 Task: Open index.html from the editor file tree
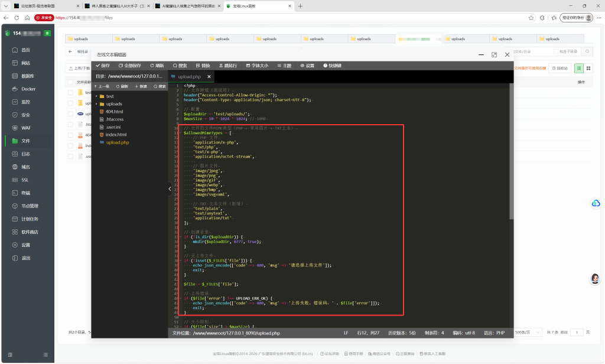pos(116,135)
